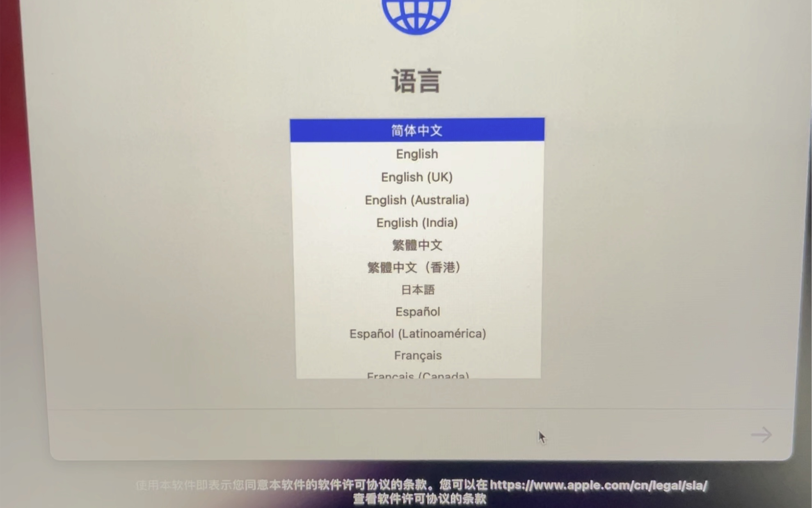Select Español language option
812x508 pixels.
pyautogui.click(x=417, y=311)
